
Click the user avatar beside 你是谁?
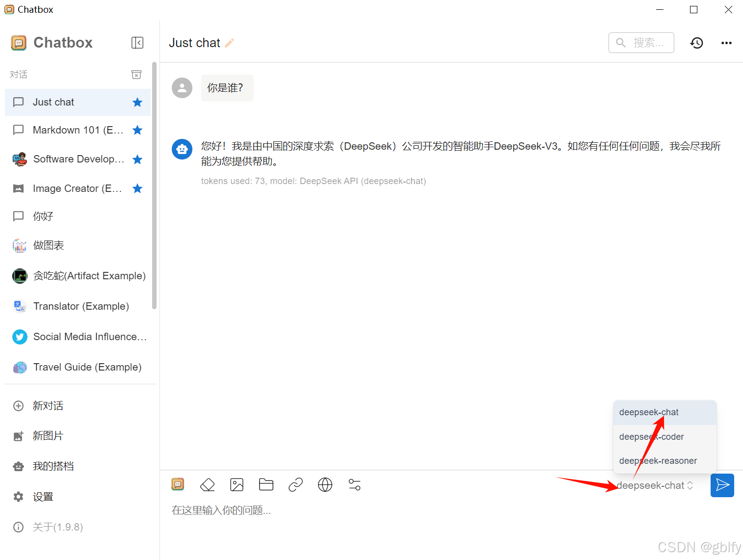182,88
